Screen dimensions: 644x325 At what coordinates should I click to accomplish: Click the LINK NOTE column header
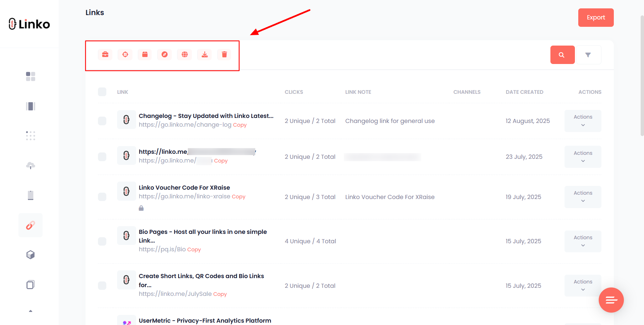358,92
